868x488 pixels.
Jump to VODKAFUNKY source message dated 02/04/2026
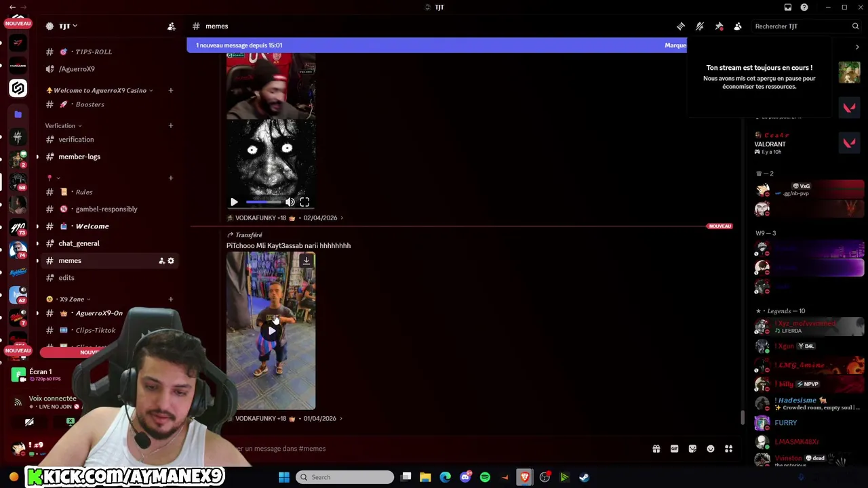pos(285,218)
